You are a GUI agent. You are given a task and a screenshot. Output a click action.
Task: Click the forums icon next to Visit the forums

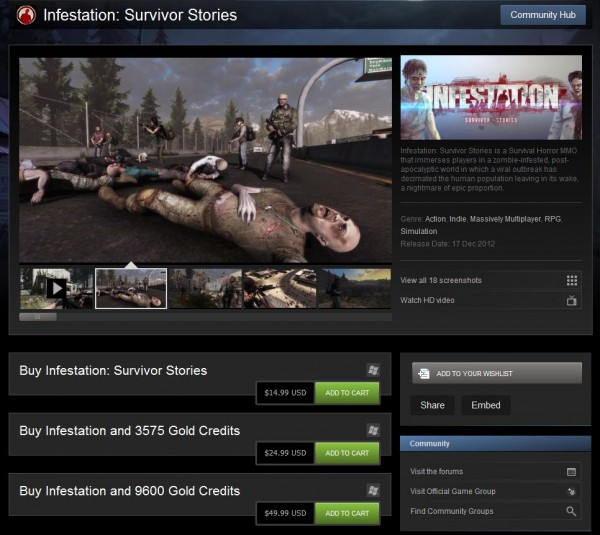coord(571,471)
